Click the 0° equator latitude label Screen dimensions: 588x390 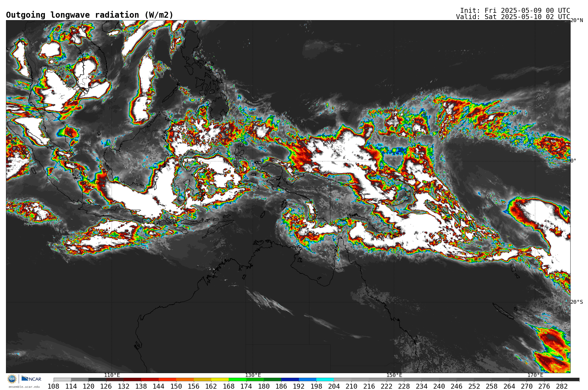573,161
